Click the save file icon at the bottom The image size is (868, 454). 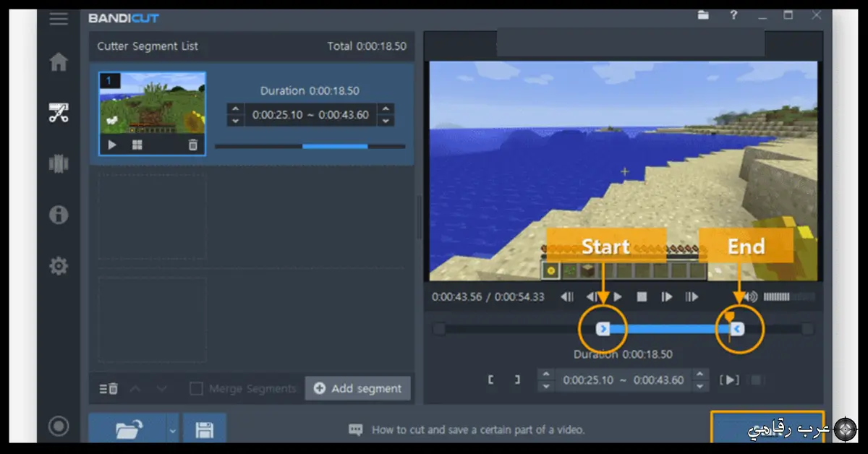pos(204,428)
